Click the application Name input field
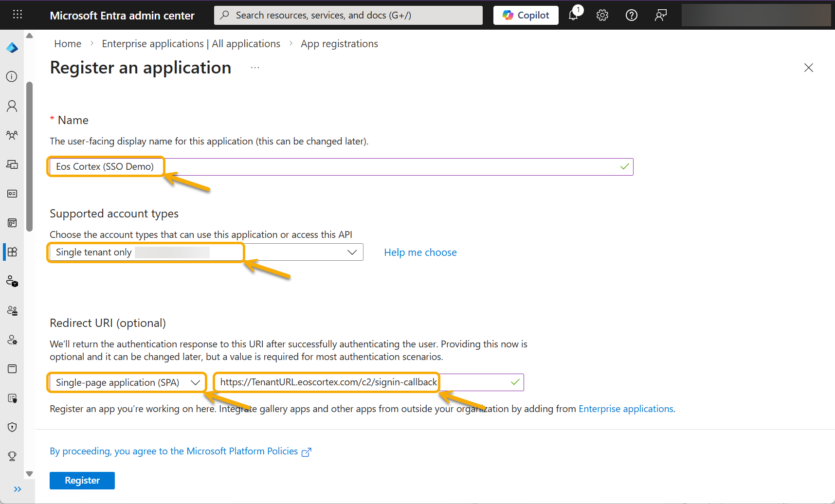835x504 pixels. (x=341, y=167)
